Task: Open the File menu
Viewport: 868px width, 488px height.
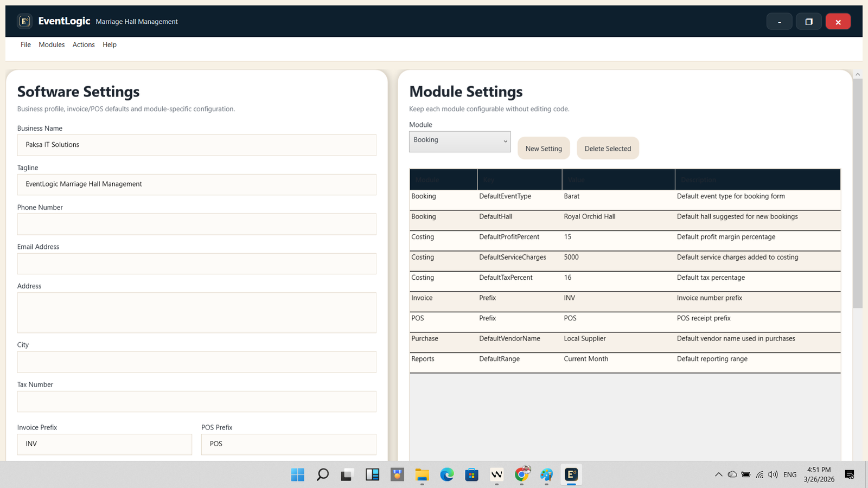Action: click(x=25, y=45)
